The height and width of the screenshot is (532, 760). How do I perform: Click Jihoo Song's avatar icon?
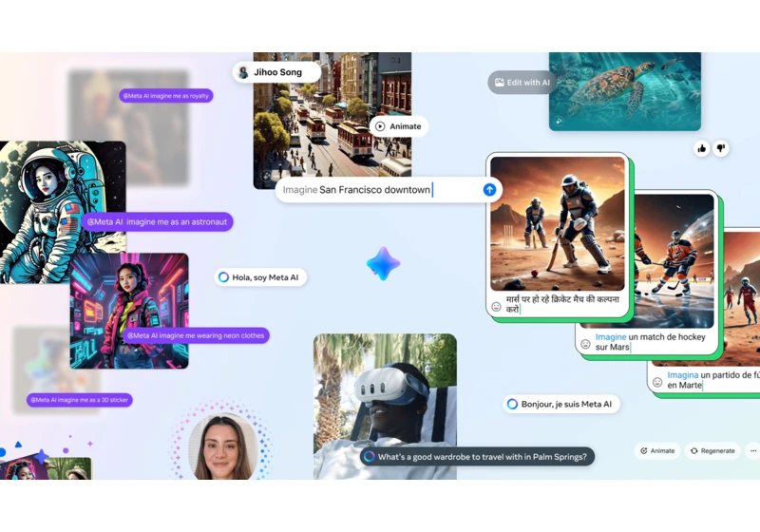point(243,72)
